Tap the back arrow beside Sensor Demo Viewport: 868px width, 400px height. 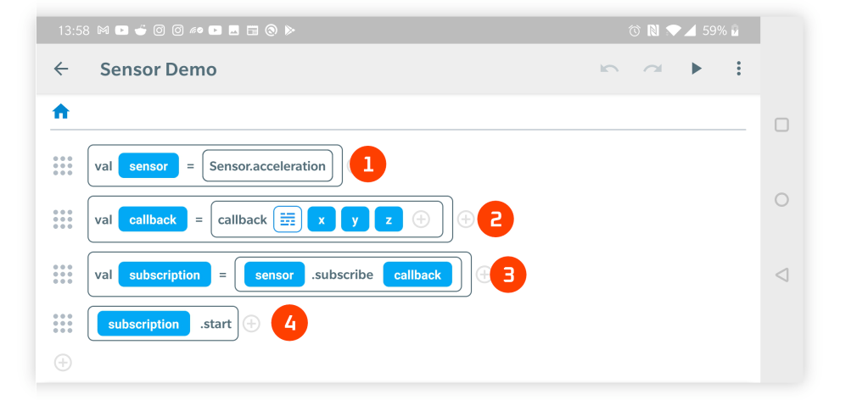tap(61, 69)
